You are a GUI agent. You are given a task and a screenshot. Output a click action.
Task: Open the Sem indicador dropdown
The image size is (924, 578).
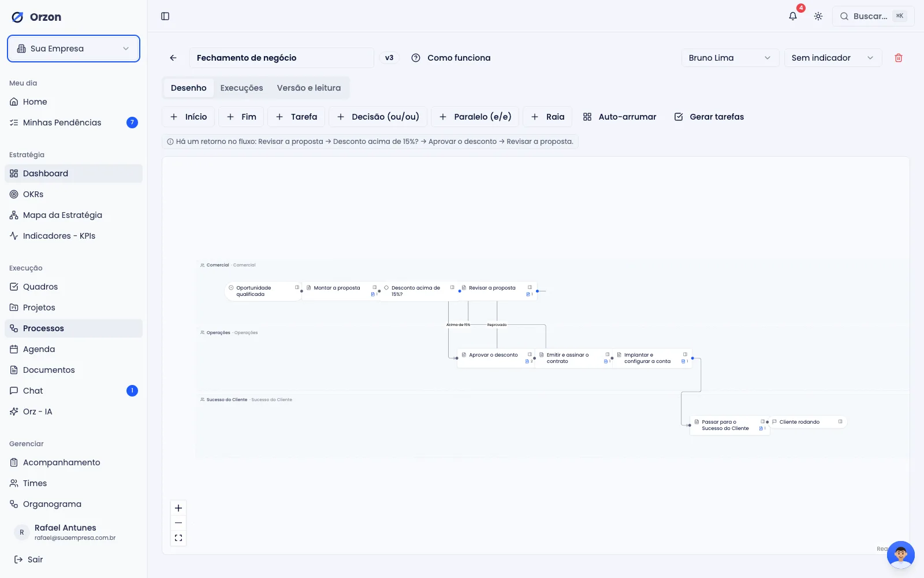click(x=833, y=58)
